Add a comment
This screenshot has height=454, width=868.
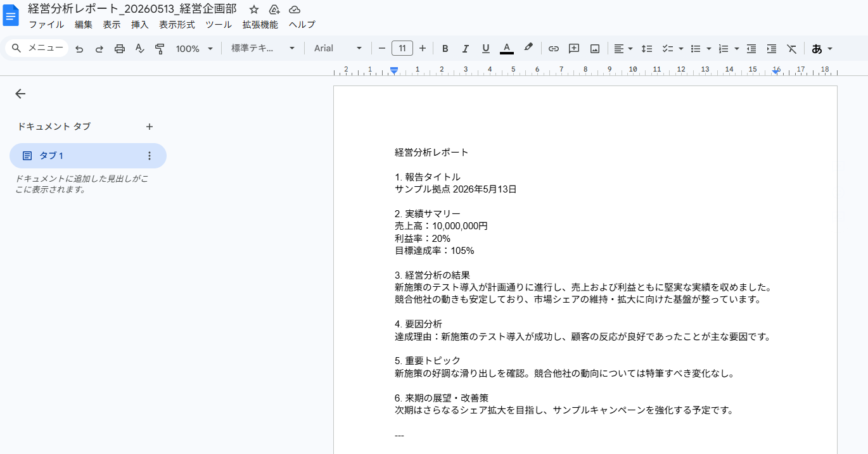[x=574, y=49]
